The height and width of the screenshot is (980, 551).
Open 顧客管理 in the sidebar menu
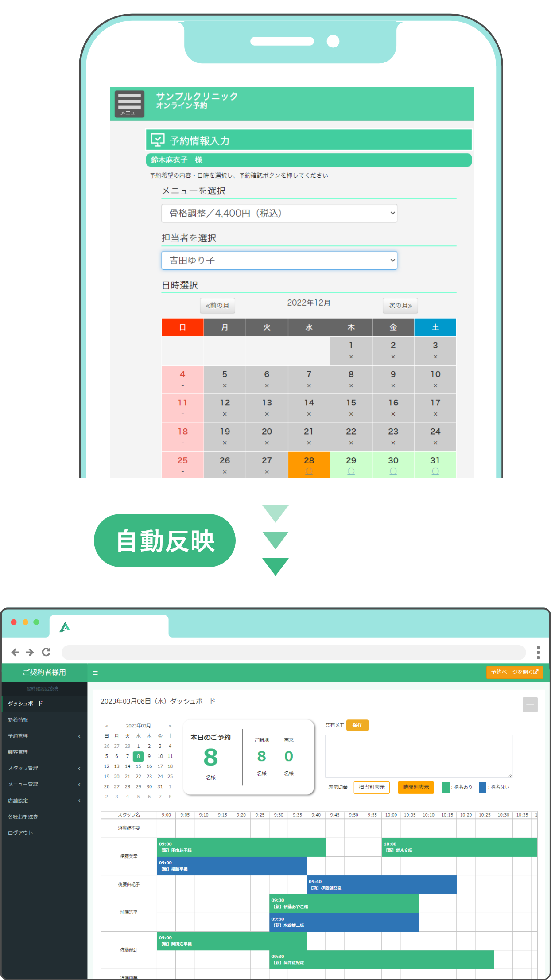(18, 752)
